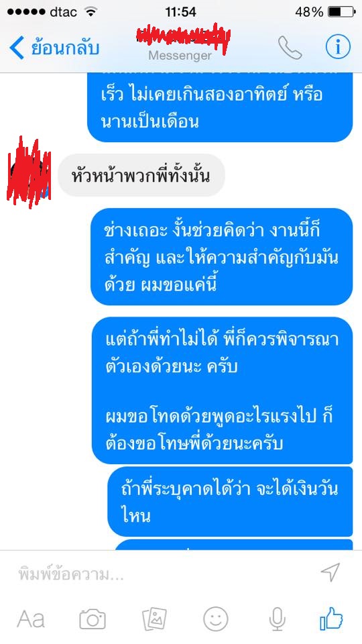Screen dimensions: 362x644
Task: Focus the พิมพ์ข้อความ message field
Action: coord(164,574)
